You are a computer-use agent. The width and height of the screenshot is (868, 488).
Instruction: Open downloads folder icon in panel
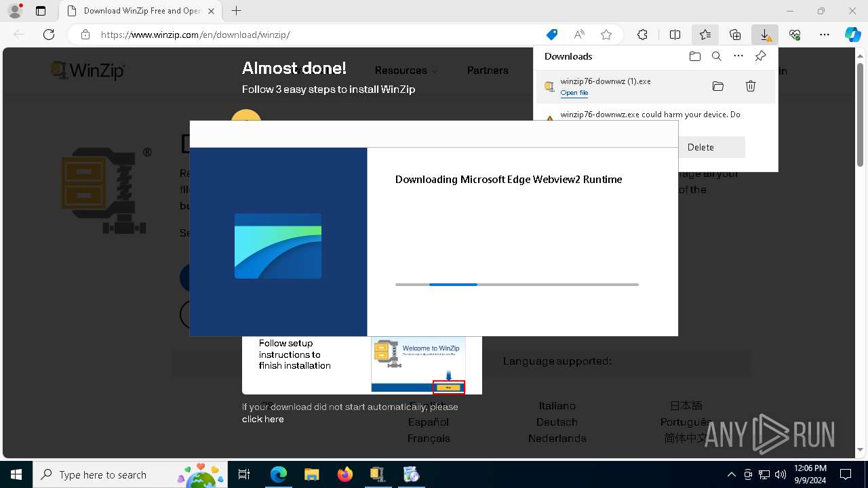695,56
